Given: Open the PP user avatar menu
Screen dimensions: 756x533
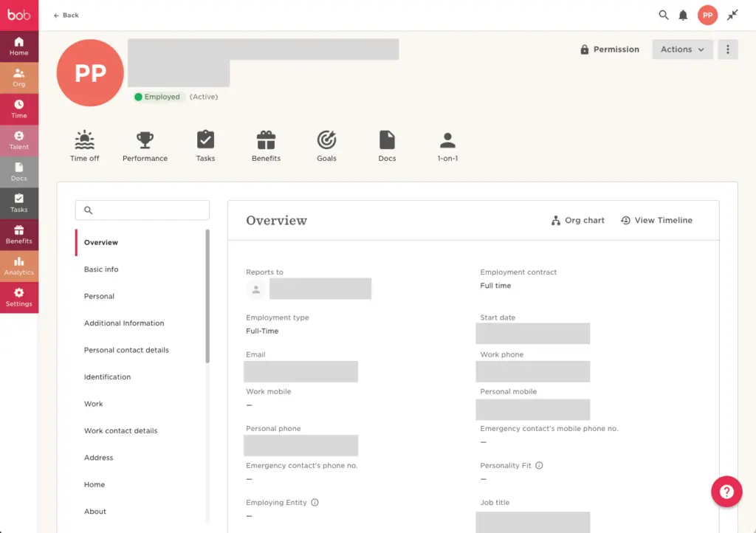Looking at the screenshot, I should 707,15.
